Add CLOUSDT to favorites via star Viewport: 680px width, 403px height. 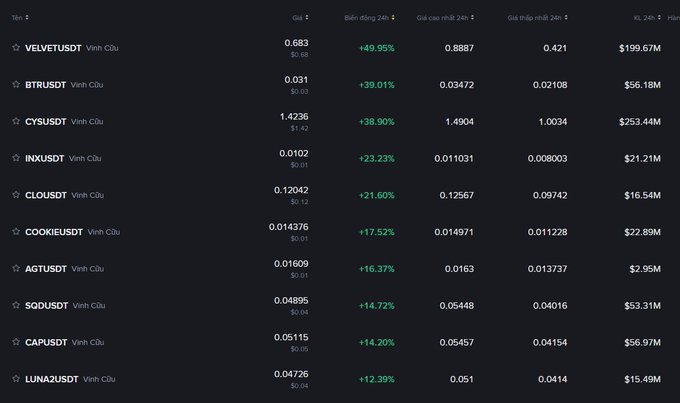(16, 195)
